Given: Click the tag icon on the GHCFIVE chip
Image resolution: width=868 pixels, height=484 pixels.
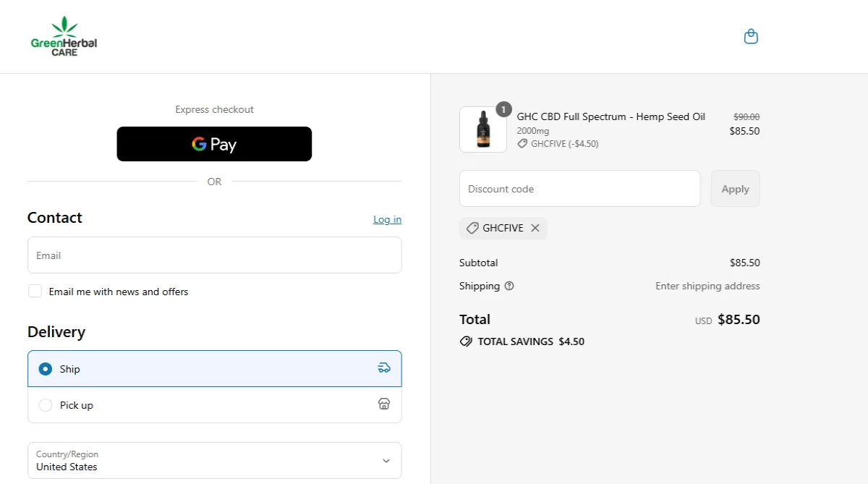Looking at the screenshot, I should [472, 227].
